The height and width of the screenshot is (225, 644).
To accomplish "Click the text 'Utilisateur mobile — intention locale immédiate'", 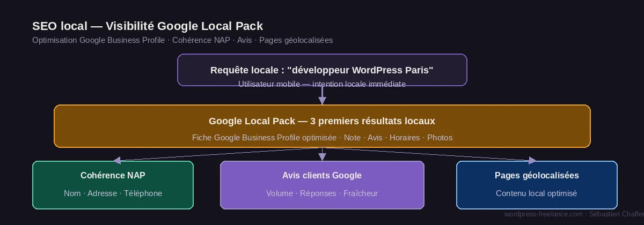I will [x=322, y=84].
